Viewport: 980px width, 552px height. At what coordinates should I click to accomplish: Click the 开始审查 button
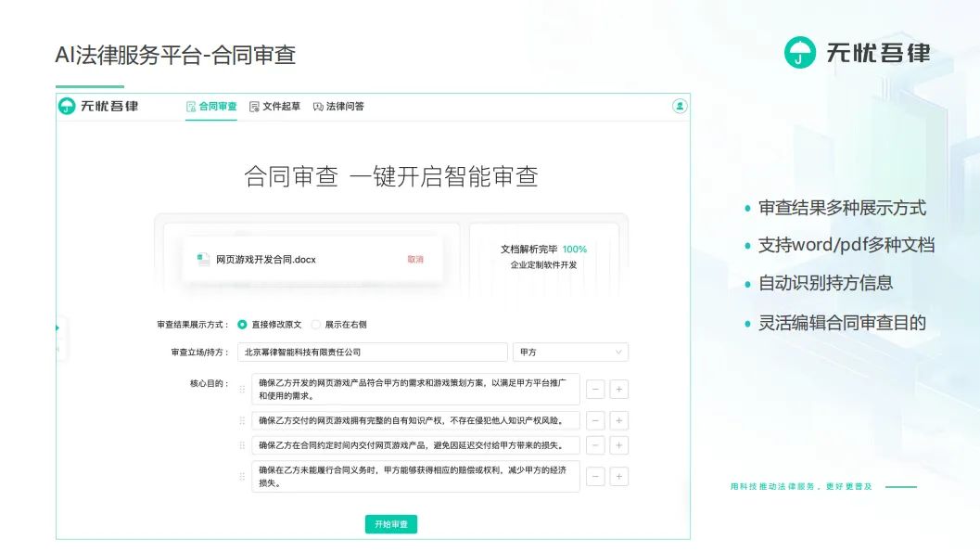coord(391,523)
